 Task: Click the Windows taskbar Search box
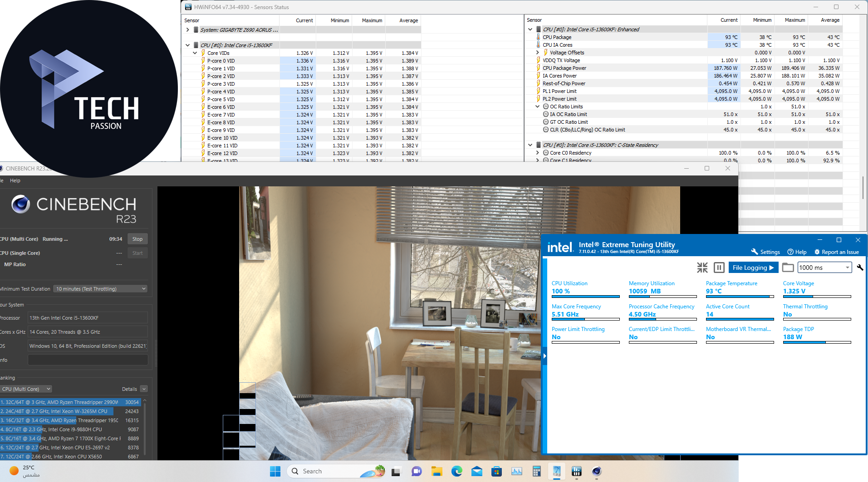327,472
